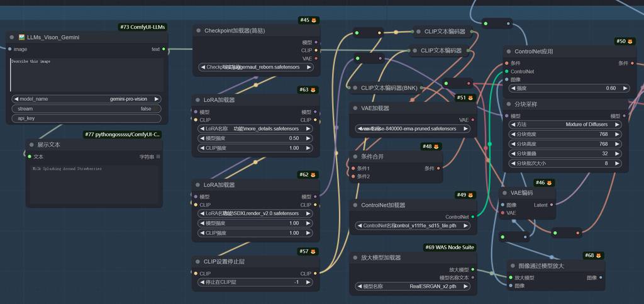Click the #45 fox badge above the Checkpoint loader
This screenshot has height=304, width=644.
[x=308, y=20]
